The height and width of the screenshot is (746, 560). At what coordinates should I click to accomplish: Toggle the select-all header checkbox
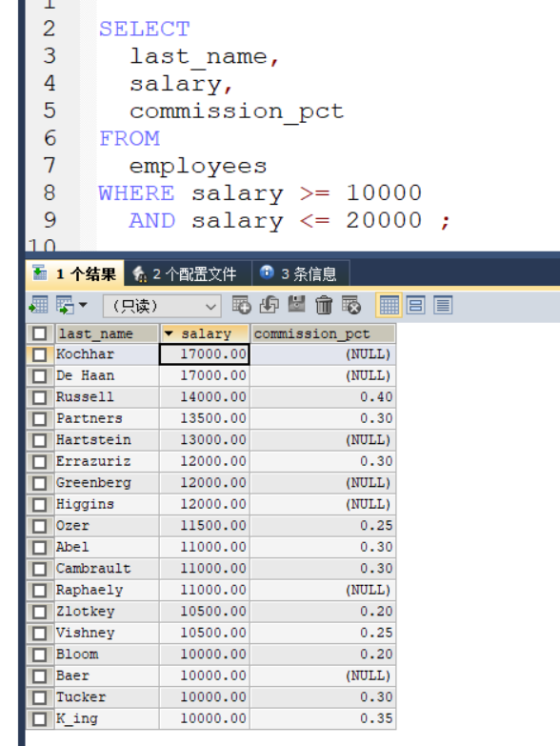click(40, 333)
